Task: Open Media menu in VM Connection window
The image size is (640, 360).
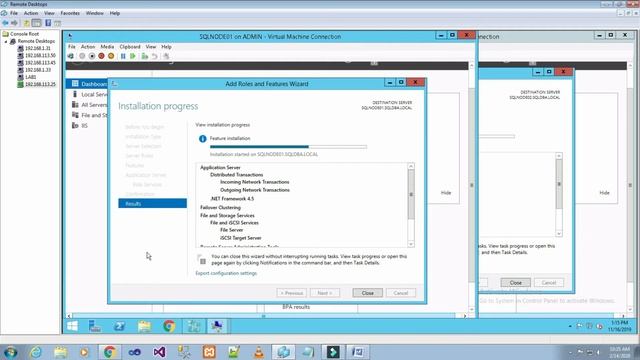Action: coord(107,47)
